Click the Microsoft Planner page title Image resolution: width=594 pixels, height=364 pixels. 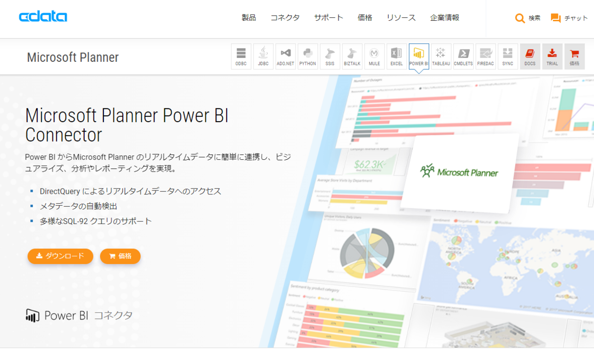tap(73, 57)
